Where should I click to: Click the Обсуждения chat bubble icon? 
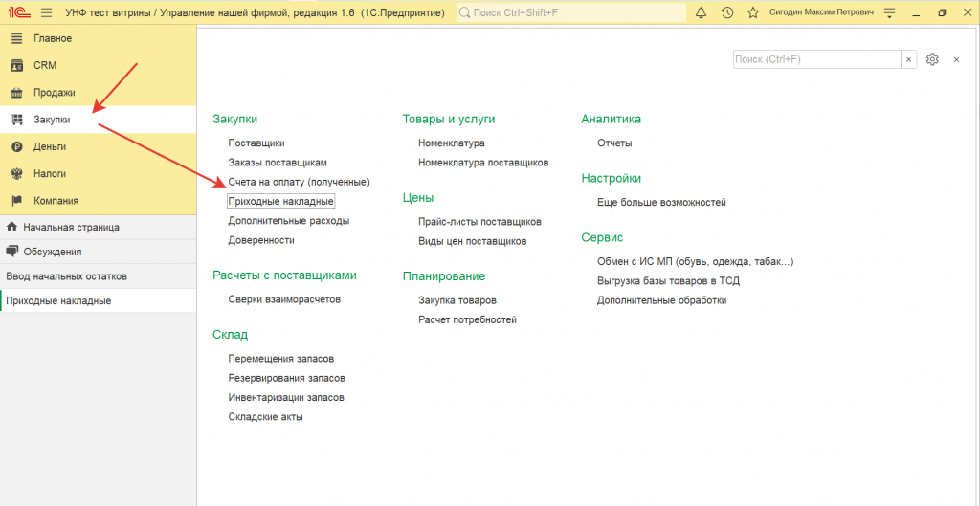11,252
